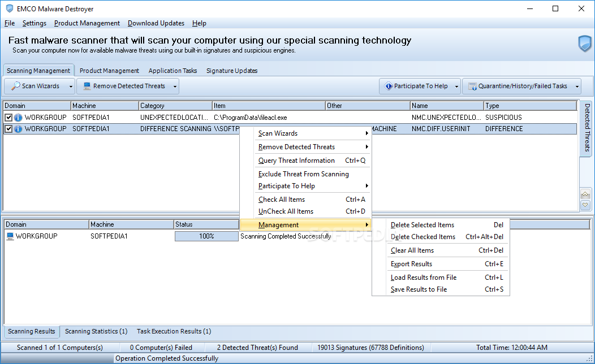Click the SUSPICIOUS type cell
Viewport: 595px width, 364px height.
[x=531, y=118]
